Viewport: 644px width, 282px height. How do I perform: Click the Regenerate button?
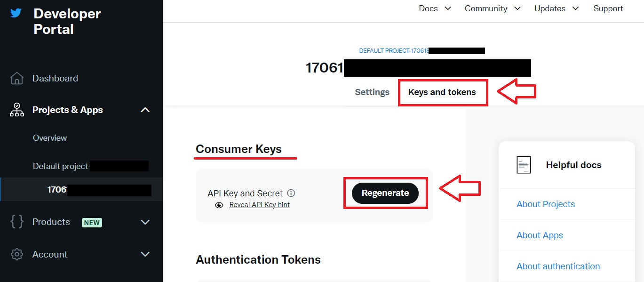[385, 193]
